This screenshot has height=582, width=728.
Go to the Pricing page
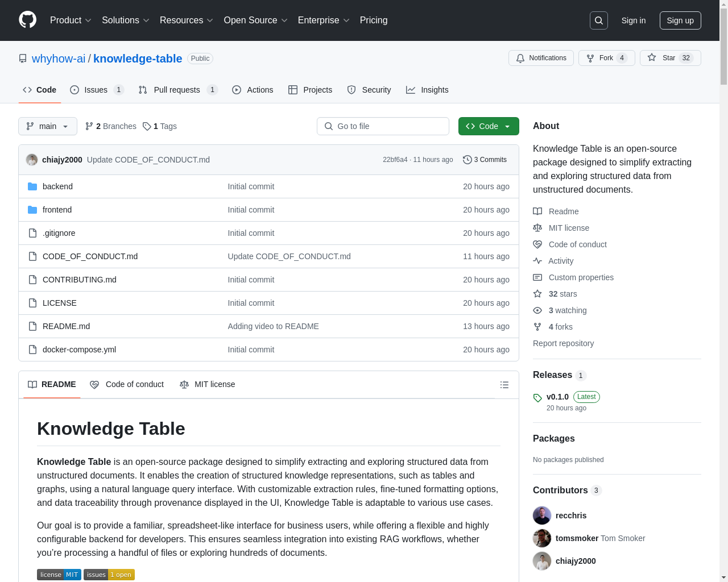[x=374, y=20]
